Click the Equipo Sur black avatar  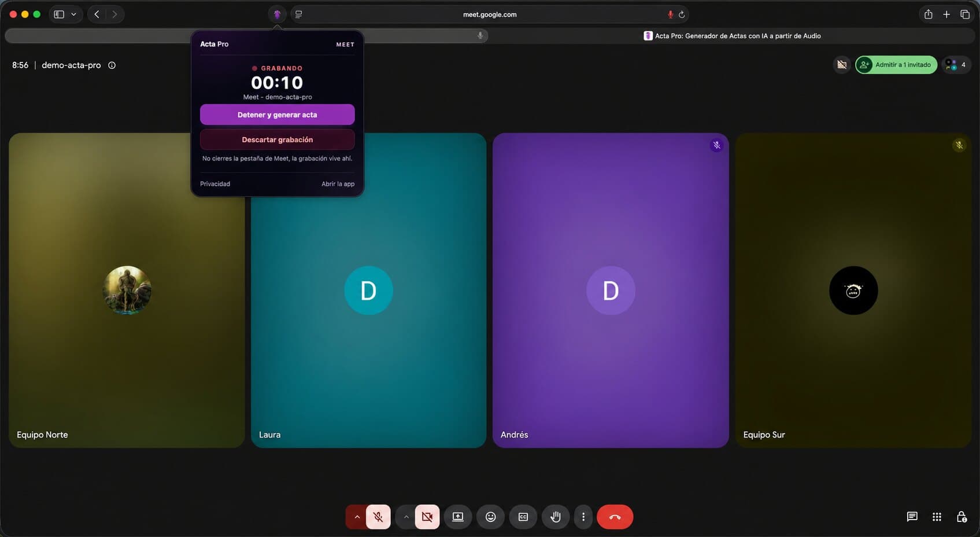click(853, 290)
